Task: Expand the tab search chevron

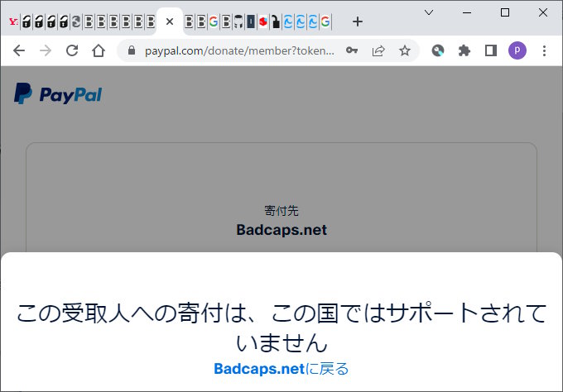Action: click(x=429, y=12)
